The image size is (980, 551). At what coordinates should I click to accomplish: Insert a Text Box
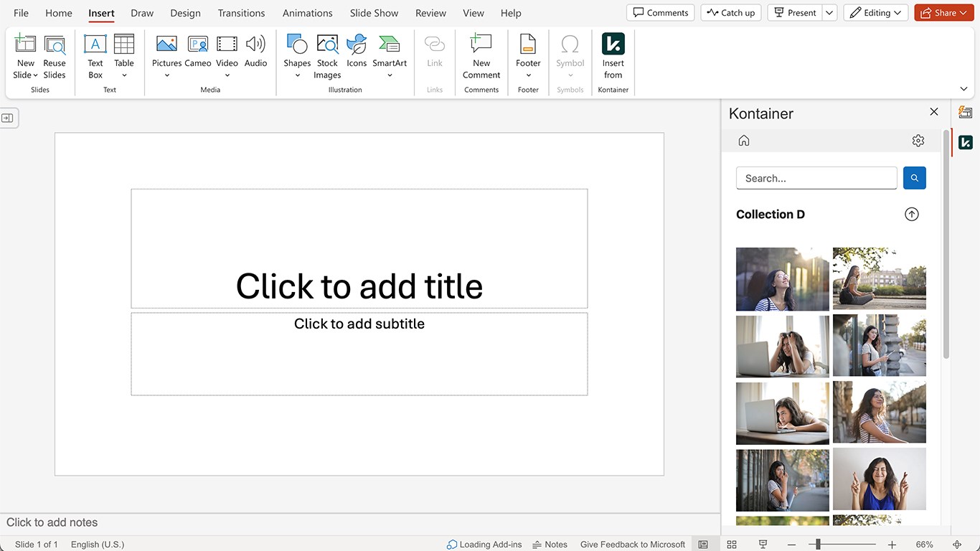click(x=95, y=57)
